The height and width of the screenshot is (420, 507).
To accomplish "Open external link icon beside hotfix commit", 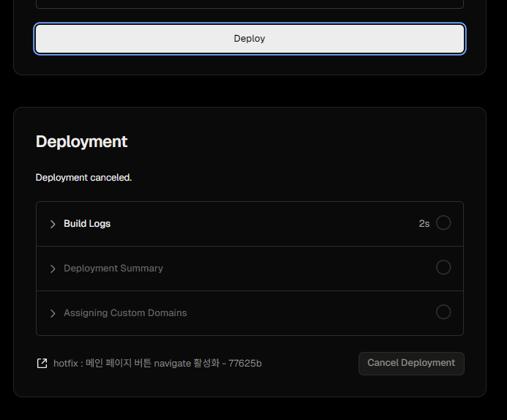I will pyautogui.click(x=42, y=363).
